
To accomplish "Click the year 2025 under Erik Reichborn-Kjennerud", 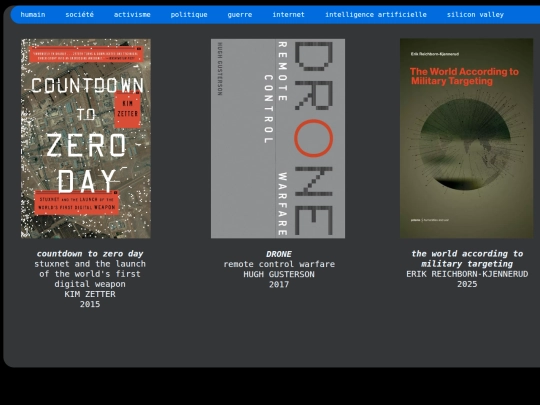I will coord(467,284).
